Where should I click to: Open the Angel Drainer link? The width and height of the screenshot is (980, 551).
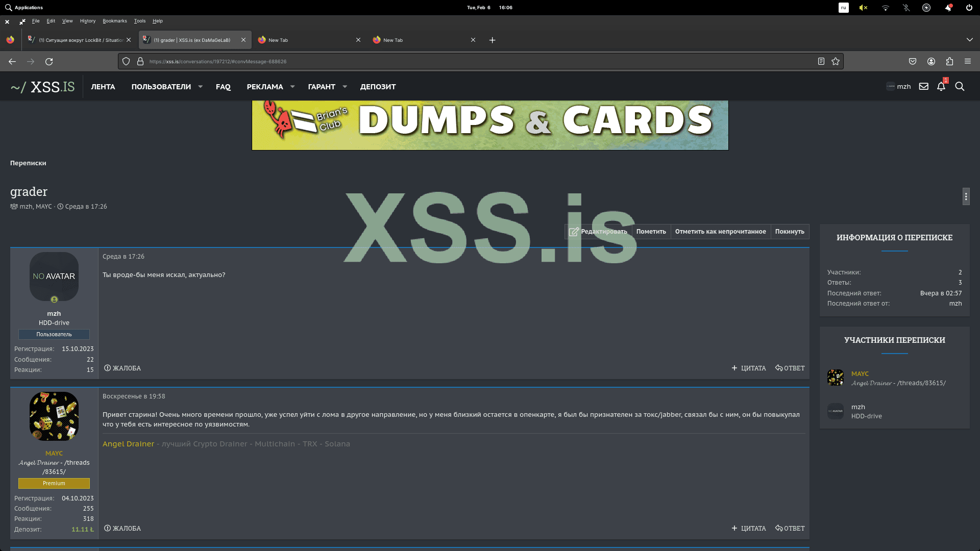coord(128,444)
